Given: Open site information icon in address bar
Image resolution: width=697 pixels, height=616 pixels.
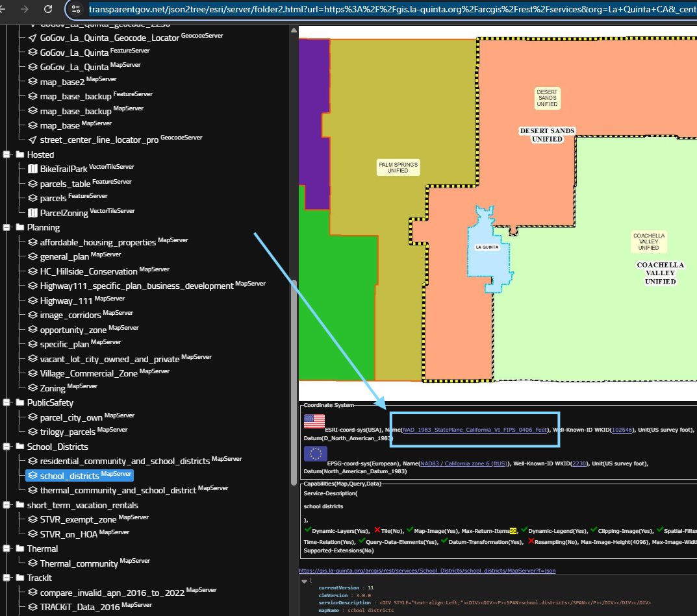Looking at the screenshot, I should coord(76,9).
